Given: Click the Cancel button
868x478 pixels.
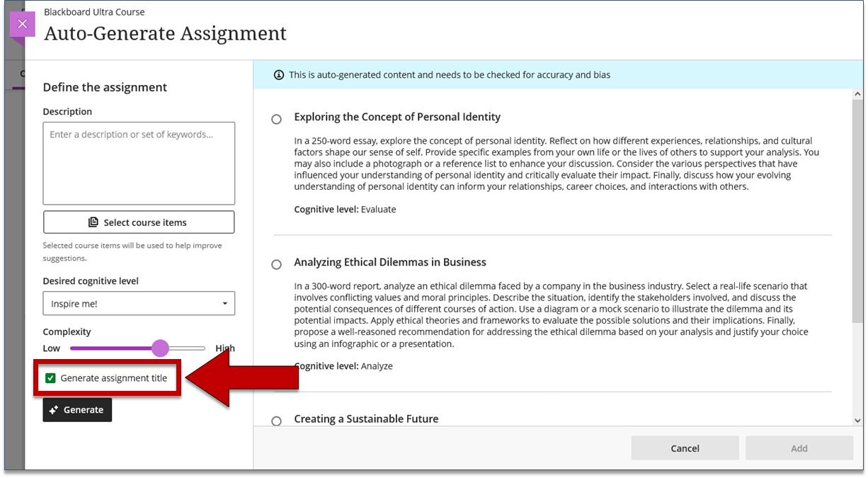Looking at the screenshot, I should pos(685,448).
